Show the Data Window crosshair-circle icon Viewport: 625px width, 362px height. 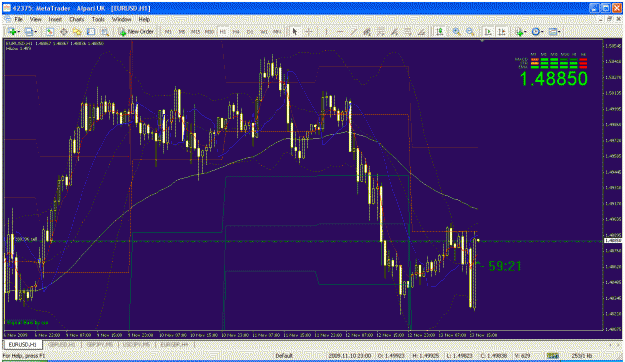(x=63, y=31)
